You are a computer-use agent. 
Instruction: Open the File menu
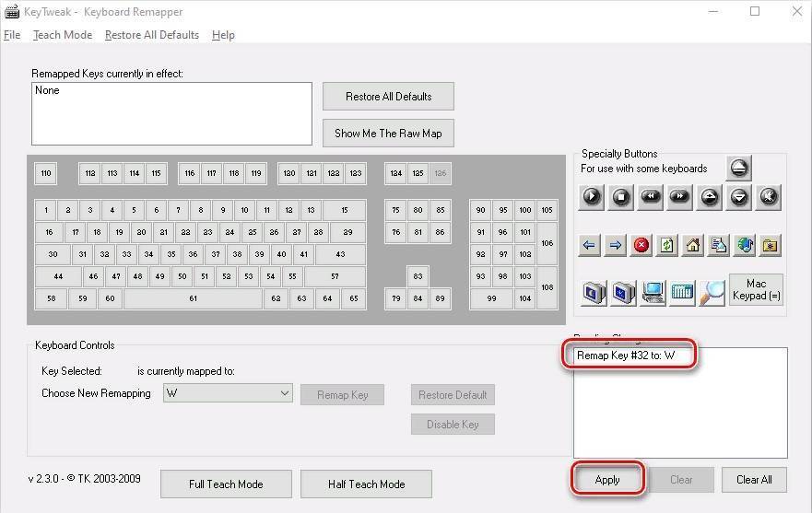(x=12, y=35)
